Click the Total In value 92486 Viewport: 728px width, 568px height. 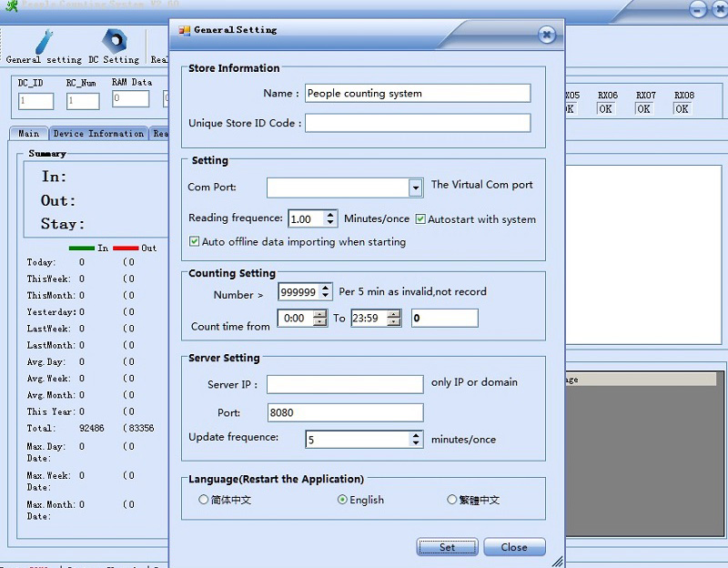(92, 428)
